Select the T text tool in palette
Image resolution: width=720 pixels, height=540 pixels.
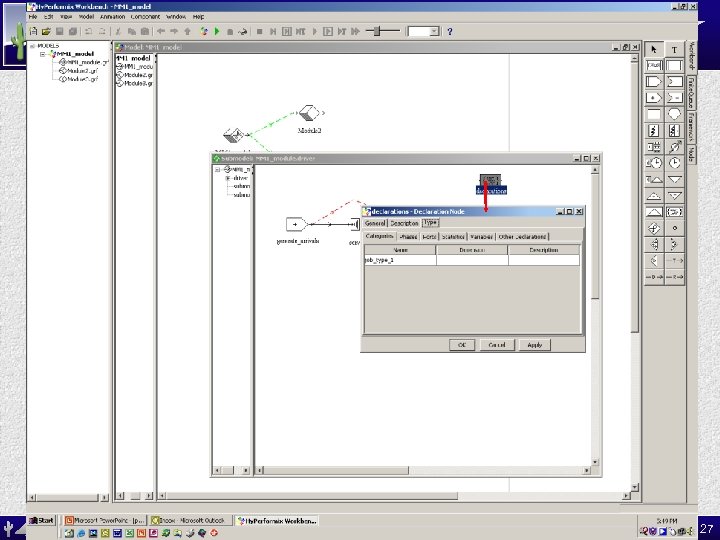click(674, 50)
